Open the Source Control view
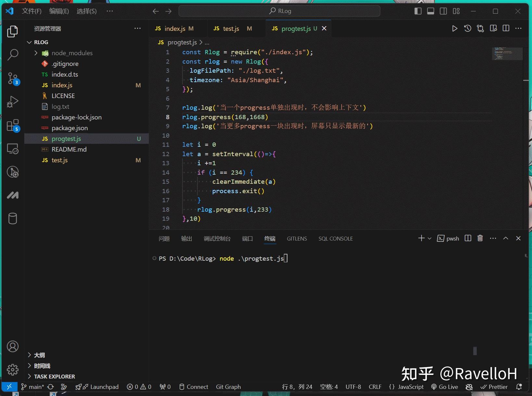Screen dimensions: 532x396 pyautogui.click(x=13, y=78)
